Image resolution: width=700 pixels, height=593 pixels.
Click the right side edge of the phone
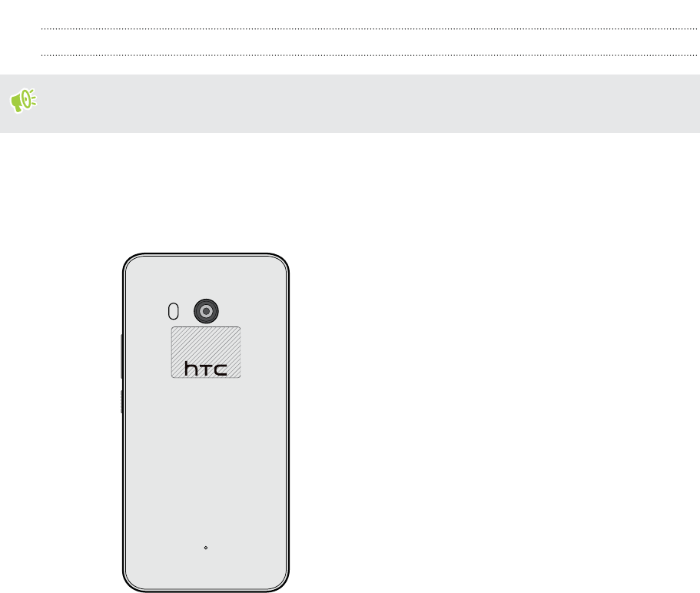[x=287, y=422]
